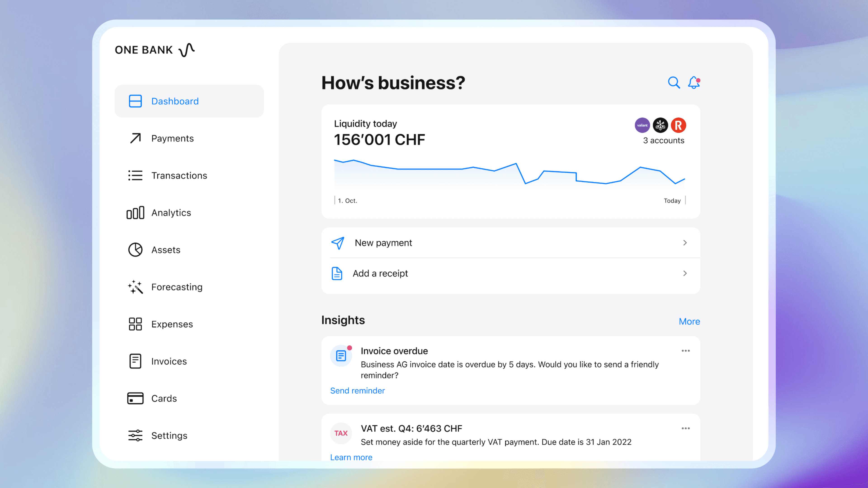Open VAT Q4 insight overflow menu
The height and width of the screenshot is (488, 868).
pos(686,428)
